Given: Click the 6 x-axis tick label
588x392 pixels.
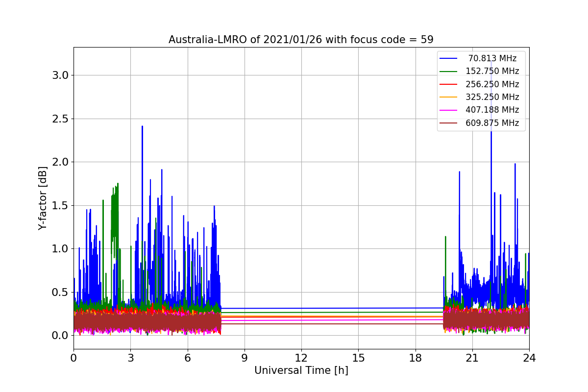Looking at the screenshot, I should (x=187, y=358).
